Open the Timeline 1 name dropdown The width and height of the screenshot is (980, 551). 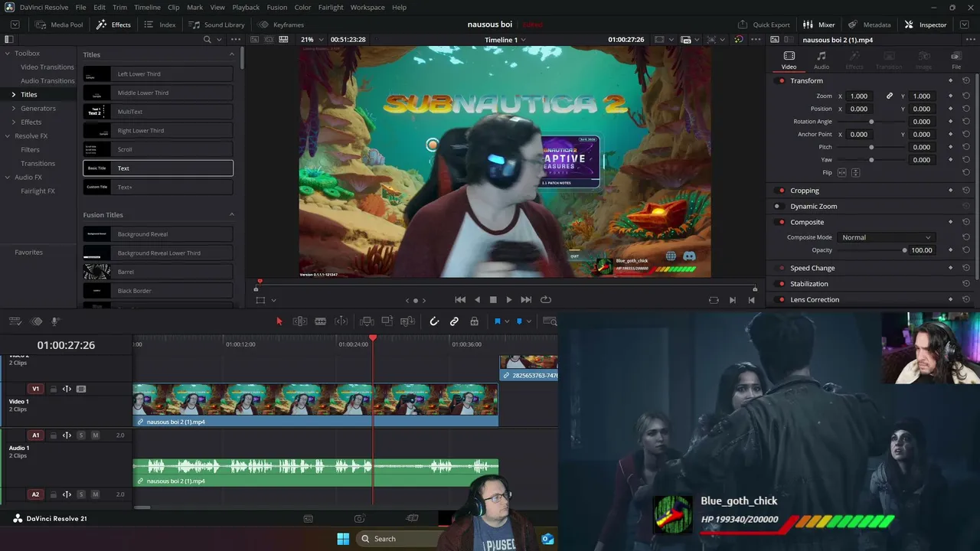505,40
